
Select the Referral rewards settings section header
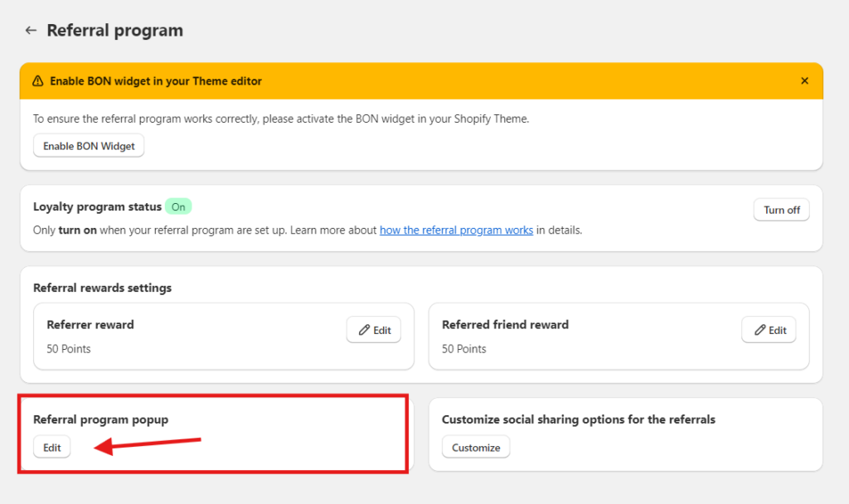pos(101,288)
